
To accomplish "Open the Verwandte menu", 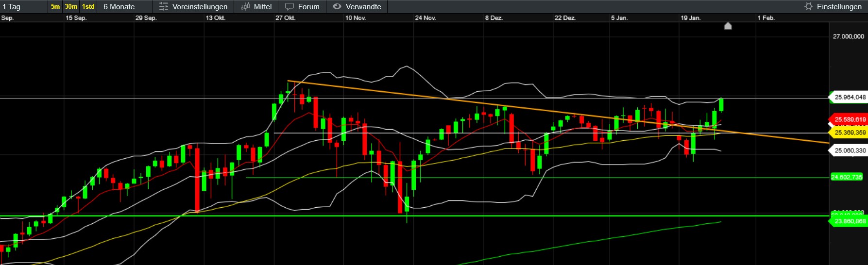I will [363, 7].
